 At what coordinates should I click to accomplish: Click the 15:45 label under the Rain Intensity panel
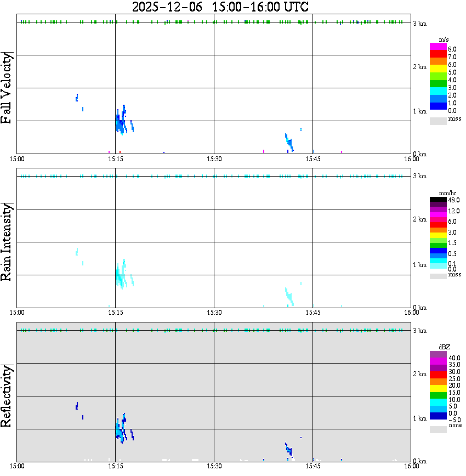pyautogui.click(x=313, y=313)
